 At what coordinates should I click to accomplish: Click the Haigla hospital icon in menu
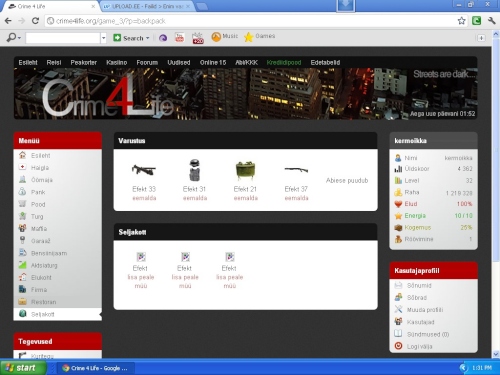[22, 167]
